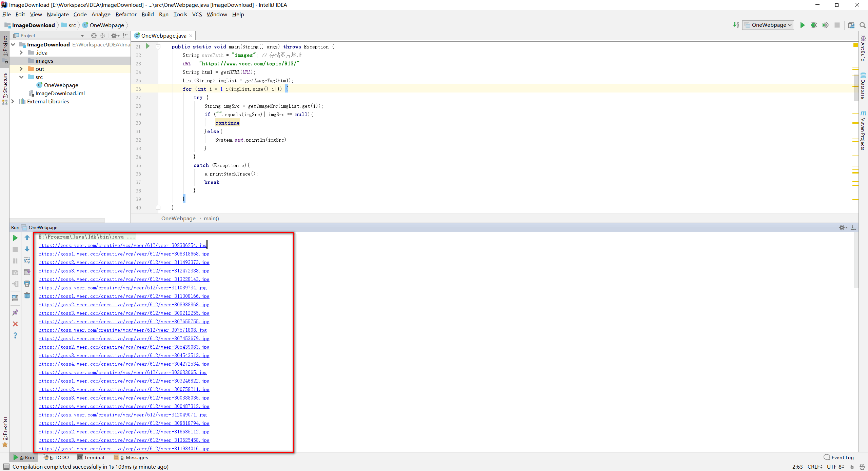Click run gutter icon beside line 21
The height and width of the screenshot is (471, 868).
[147, 46]
